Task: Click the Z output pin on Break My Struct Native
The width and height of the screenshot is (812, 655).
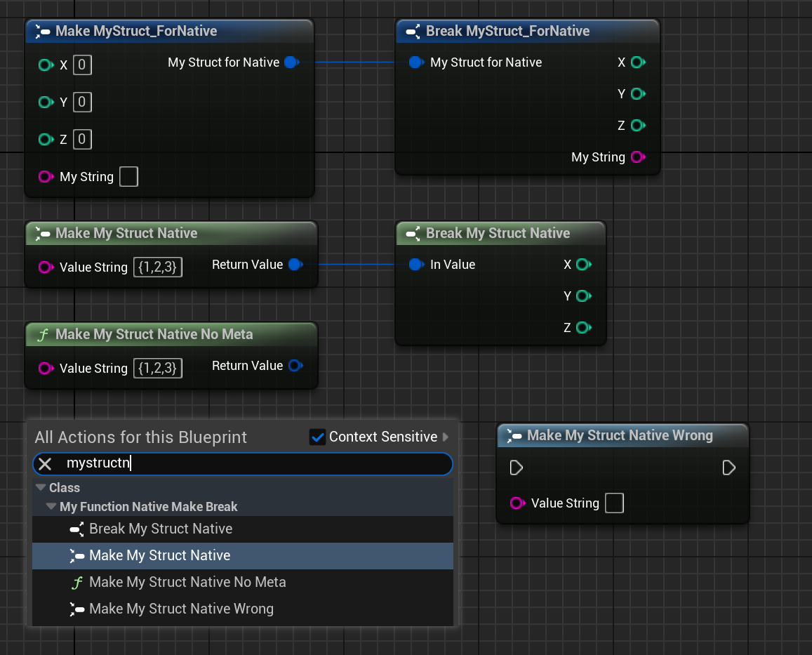Action: [583, 327]
